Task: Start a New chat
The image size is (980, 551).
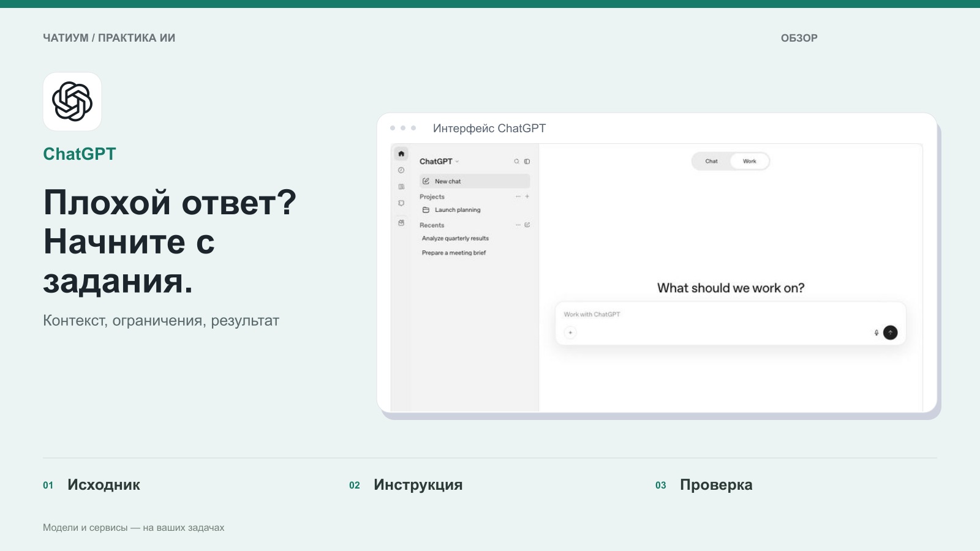Action: pos(475,181)
